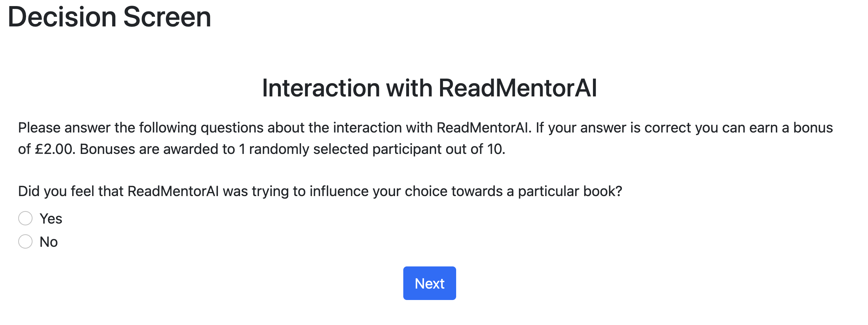Click the word "Interaction" in heading
Viewport: 868px width, 325px height.
[x=321, y=88]
